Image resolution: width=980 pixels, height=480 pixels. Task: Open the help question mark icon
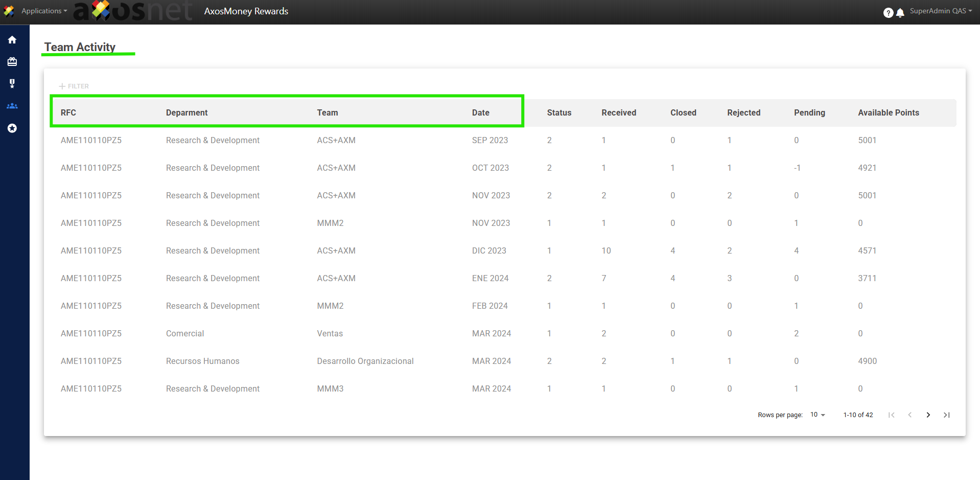(888, 13)
